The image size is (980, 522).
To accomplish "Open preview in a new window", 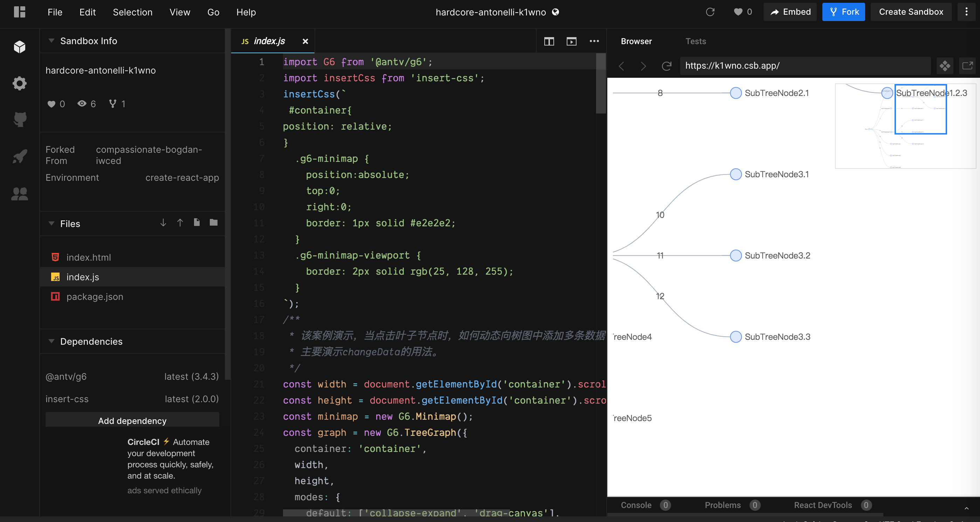I will click(967, 66).
